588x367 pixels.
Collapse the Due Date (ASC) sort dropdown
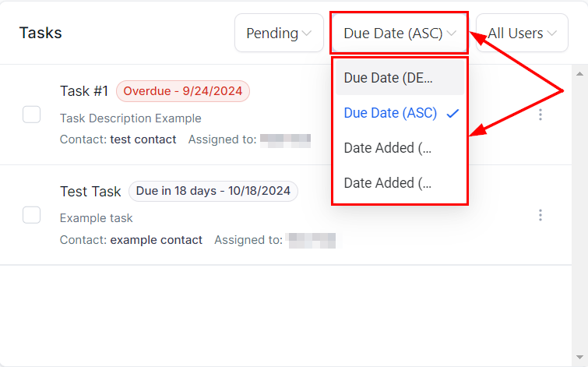tap(399, 34)
